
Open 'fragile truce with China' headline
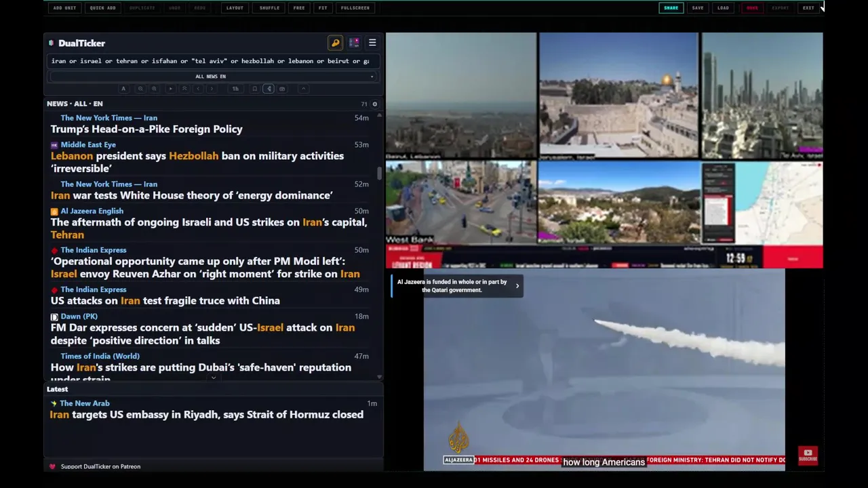click(165, 301)
